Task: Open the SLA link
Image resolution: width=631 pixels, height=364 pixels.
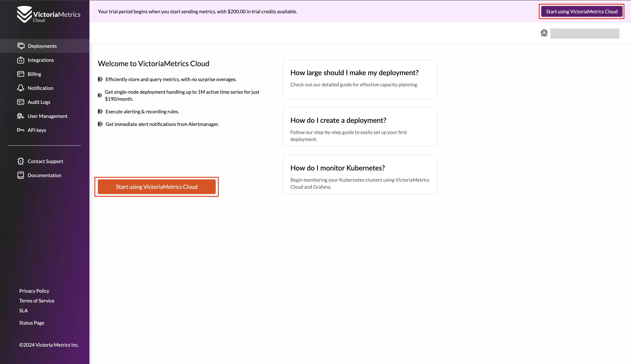Action: 24,310
